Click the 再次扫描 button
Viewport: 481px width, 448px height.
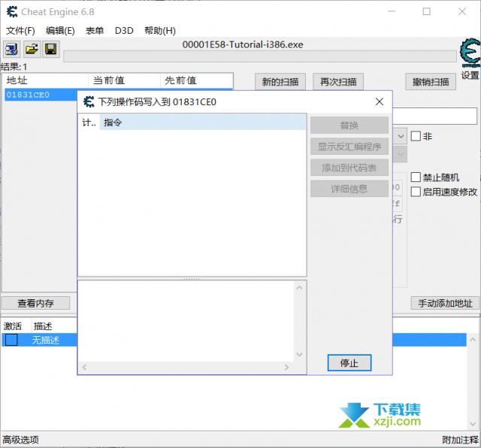[x=338, y=82]
